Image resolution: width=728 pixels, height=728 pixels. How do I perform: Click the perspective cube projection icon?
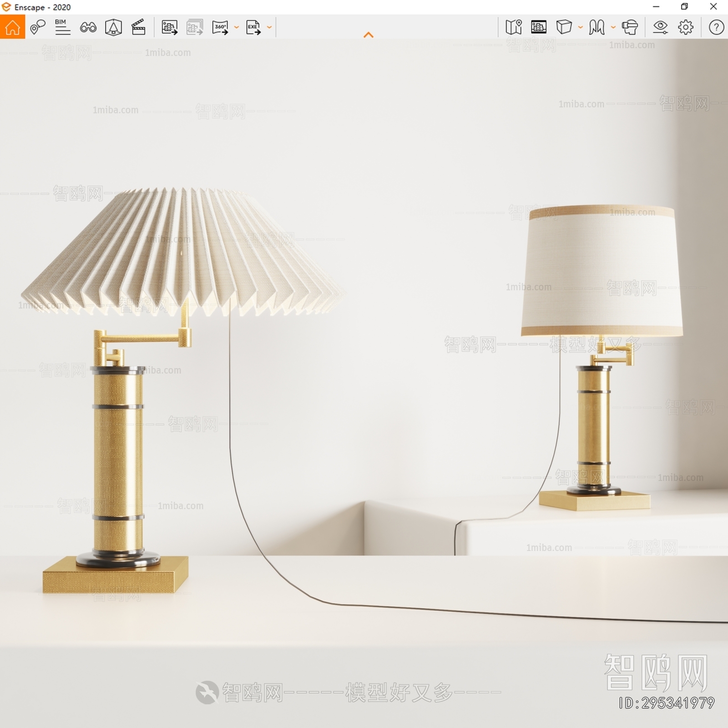click(564, 27)
